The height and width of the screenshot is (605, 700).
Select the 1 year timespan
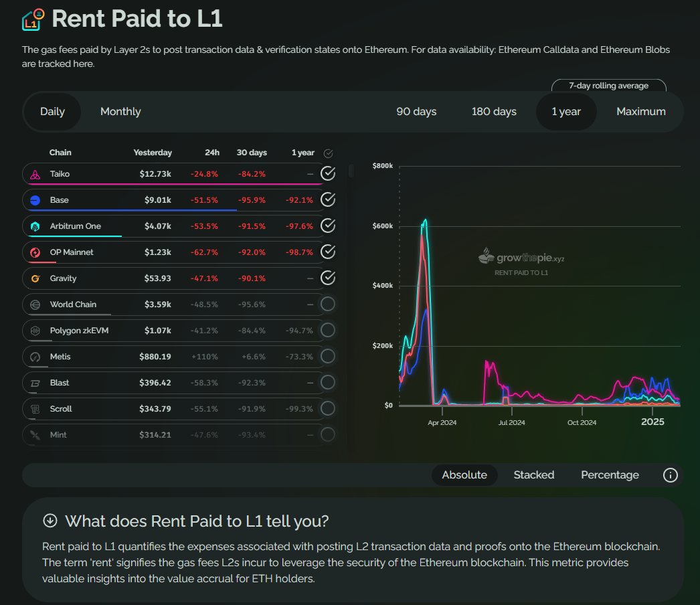pyautogui.click(x=566, y=112)
